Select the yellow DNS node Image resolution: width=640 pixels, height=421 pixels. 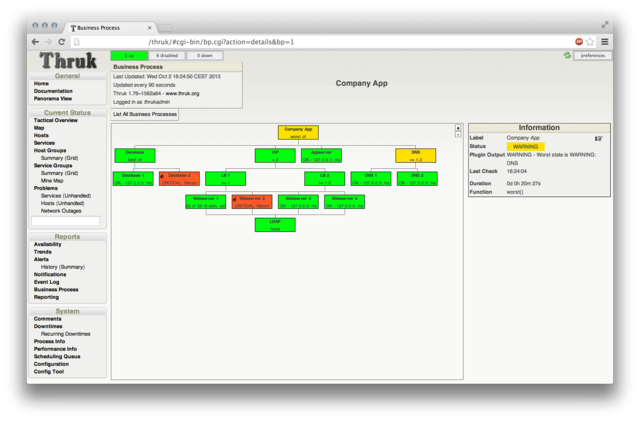pyautogui.click(x=416, y=156)
